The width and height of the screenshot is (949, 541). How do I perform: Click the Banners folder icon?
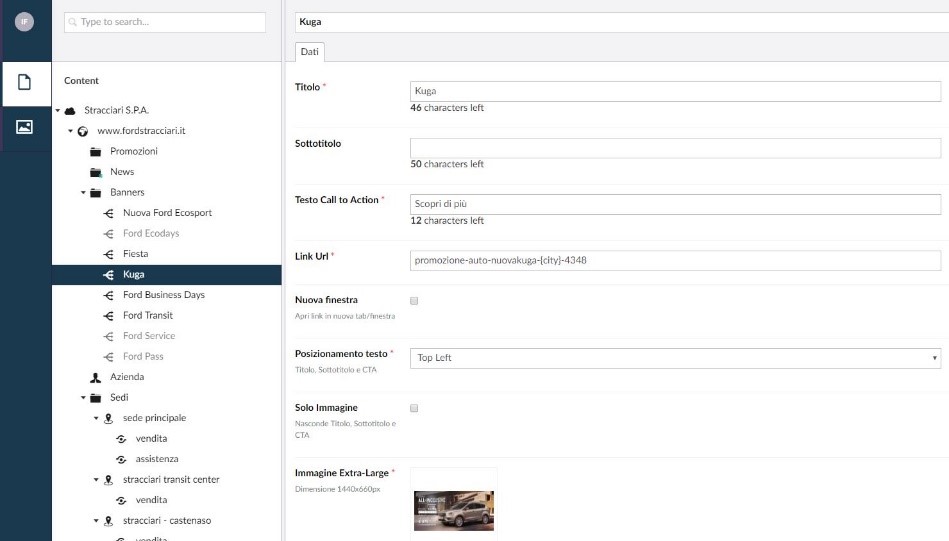pyautogui.click(x=96, y=192)
